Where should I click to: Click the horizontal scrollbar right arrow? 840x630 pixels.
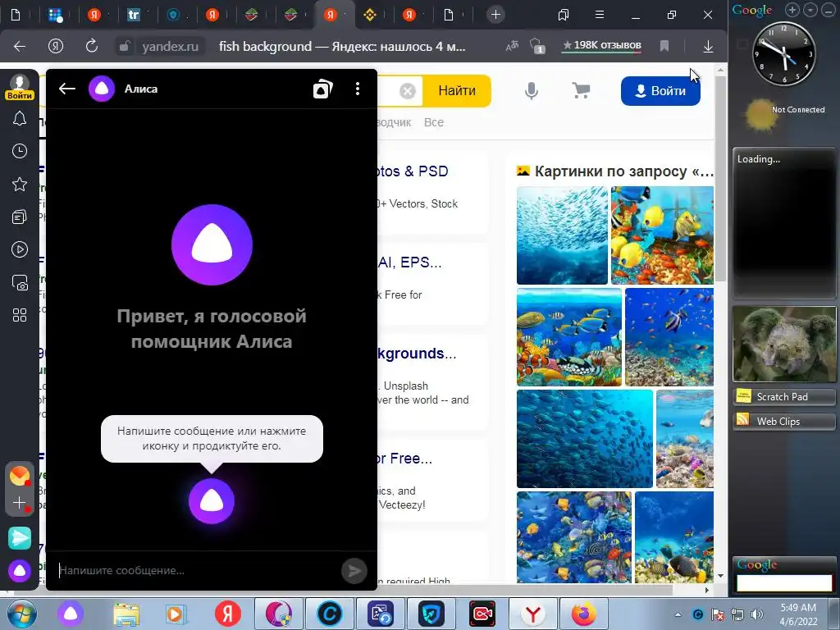click(x=707, y=591)
